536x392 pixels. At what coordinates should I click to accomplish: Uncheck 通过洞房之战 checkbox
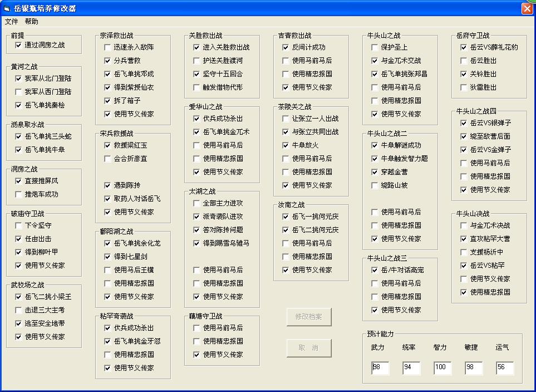(19, 45)
